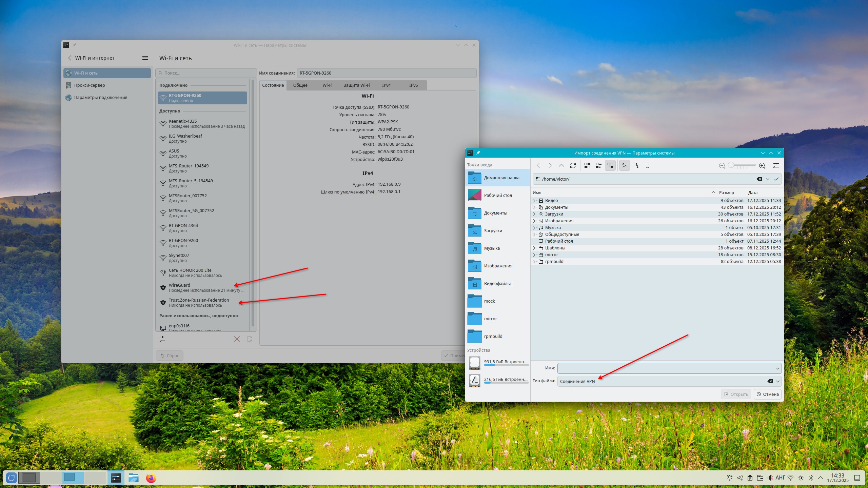Click the reload folder icon
This screenshot has height=488, width=868.
[x=573, y=165]
